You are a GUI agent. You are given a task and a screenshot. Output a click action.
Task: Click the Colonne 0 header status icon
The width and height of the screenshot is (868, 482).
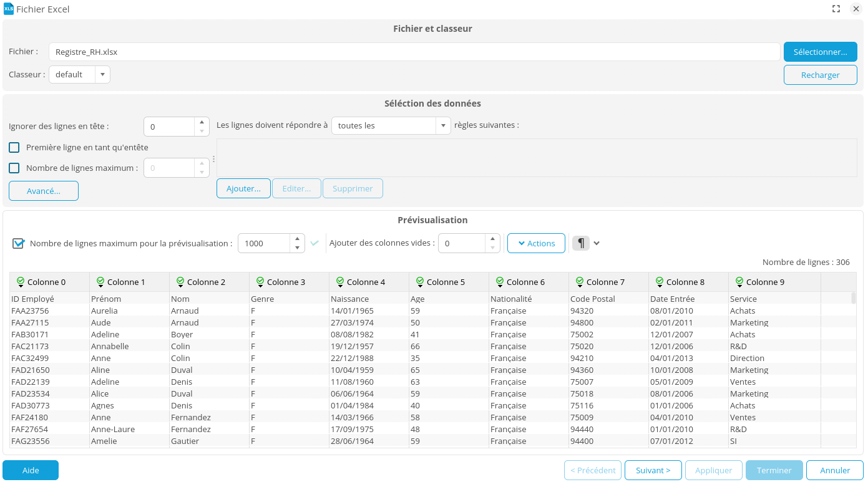pos(21,282)
